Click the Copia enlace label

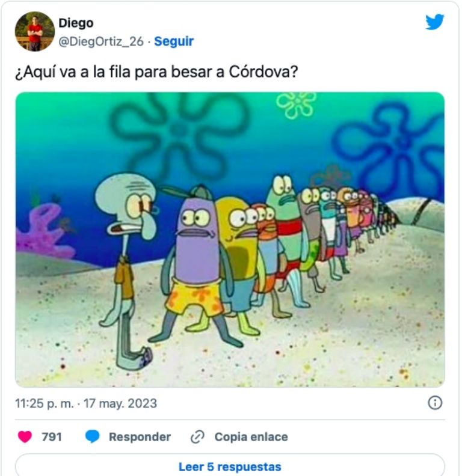tap(251, 437)
